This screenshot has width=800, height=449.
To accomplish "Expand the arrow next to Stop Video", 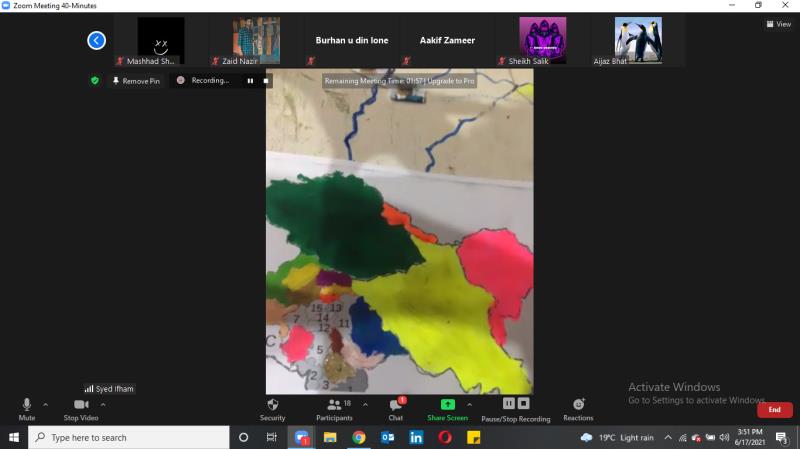I will coord(103,404).
